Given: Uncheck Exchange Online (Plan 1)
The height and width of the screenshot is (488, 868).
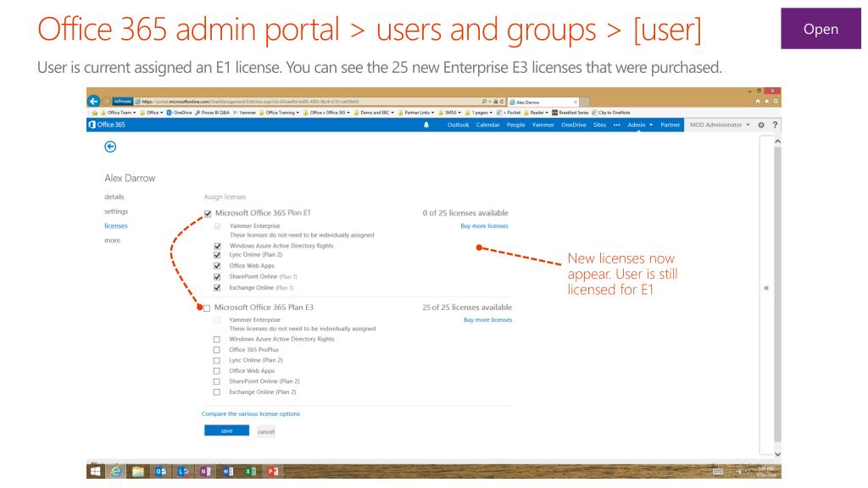Looking at the screenshot, I should pyautogui.click(x=217, y=288).
